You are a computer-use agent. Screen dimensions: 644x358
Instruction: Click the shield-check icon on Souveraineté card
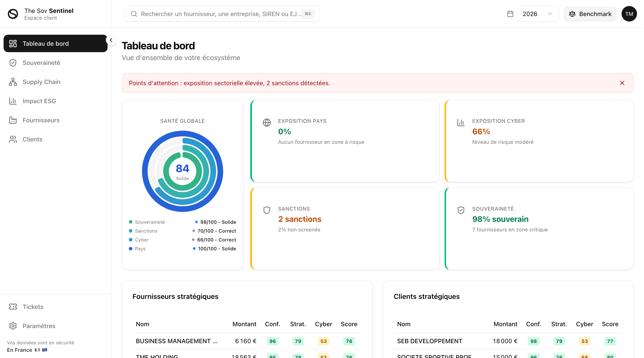coord(461,210)
